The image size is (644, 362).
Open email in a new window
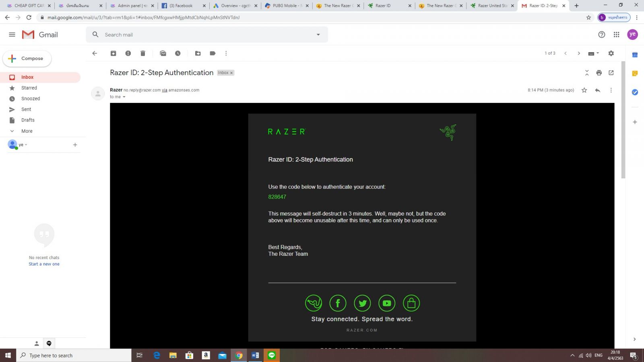[x=611, y=73]
